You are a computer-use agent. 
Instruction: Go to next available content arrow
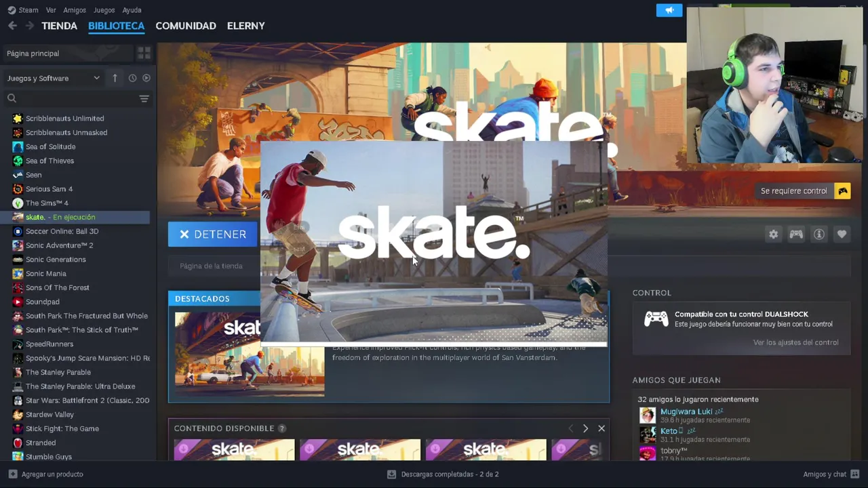point(585,428)
